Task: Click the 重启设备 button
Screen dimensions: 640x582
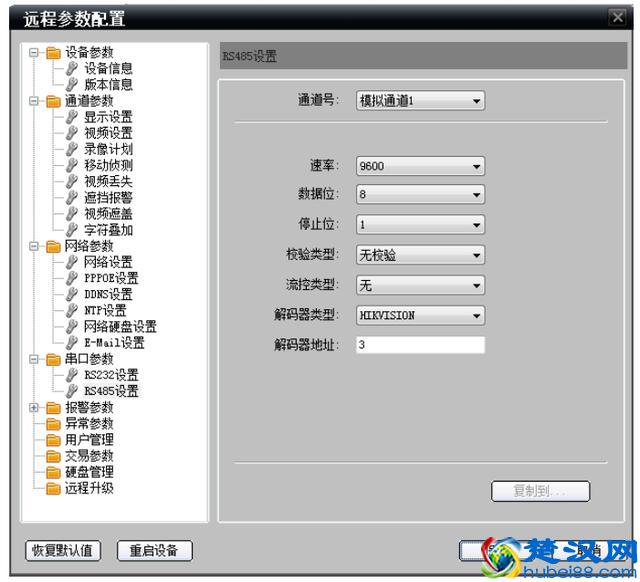Action: pos(155,551)
